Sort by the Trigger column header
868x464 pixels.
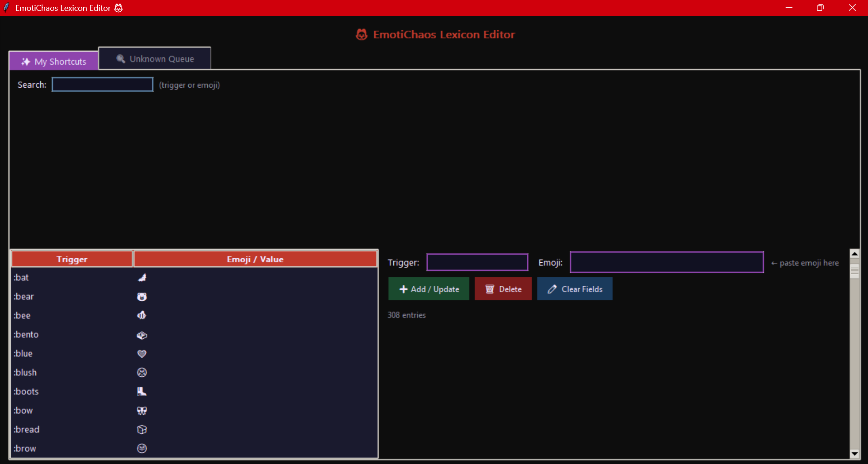coord(72,259)
